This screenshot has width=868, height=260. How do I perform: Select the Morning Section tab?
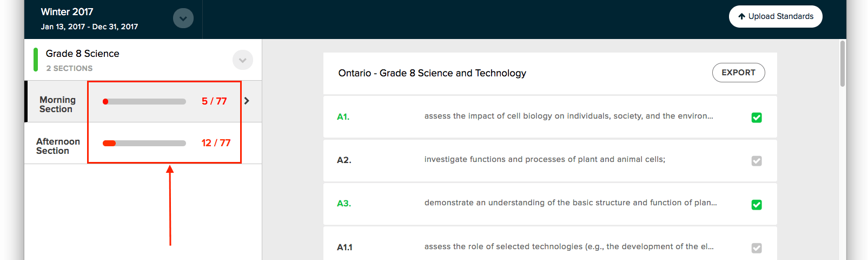(57, 105)
